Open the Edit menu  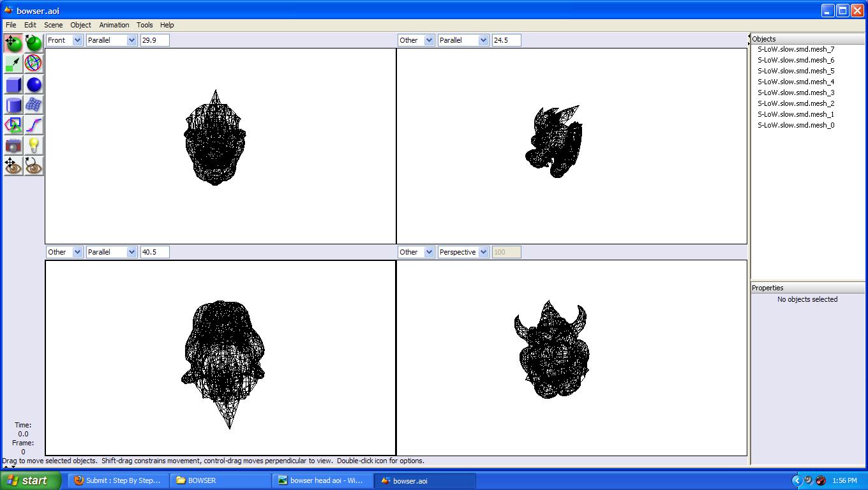pyautogui.click(x=30, y=25)
